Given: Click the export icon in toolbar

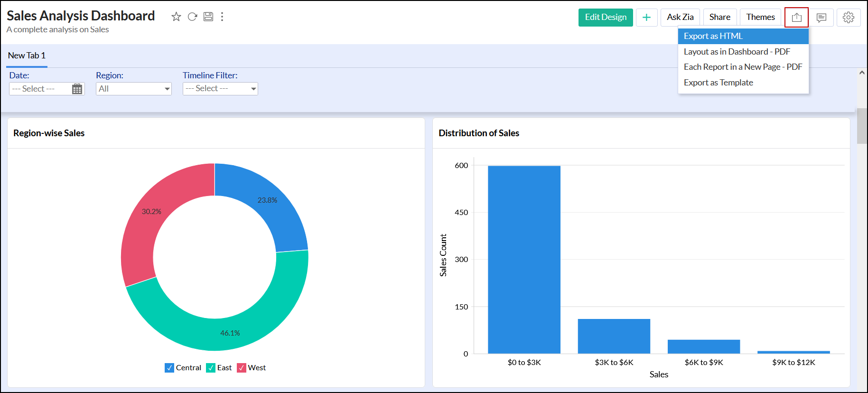Looking at the screenshot, I should click(x=796, y=18).
